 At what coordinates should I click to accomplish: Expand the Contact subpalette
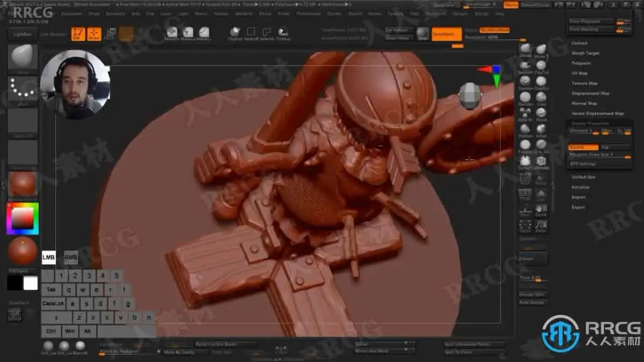(579, 43)
